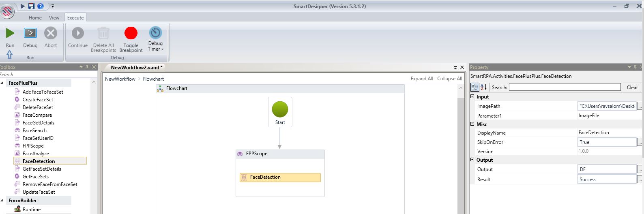Image resolution: width=644 pixels, height=214 pixels.
Task: Expand the FormBuilder toolbox category
Action: (2, 201)
